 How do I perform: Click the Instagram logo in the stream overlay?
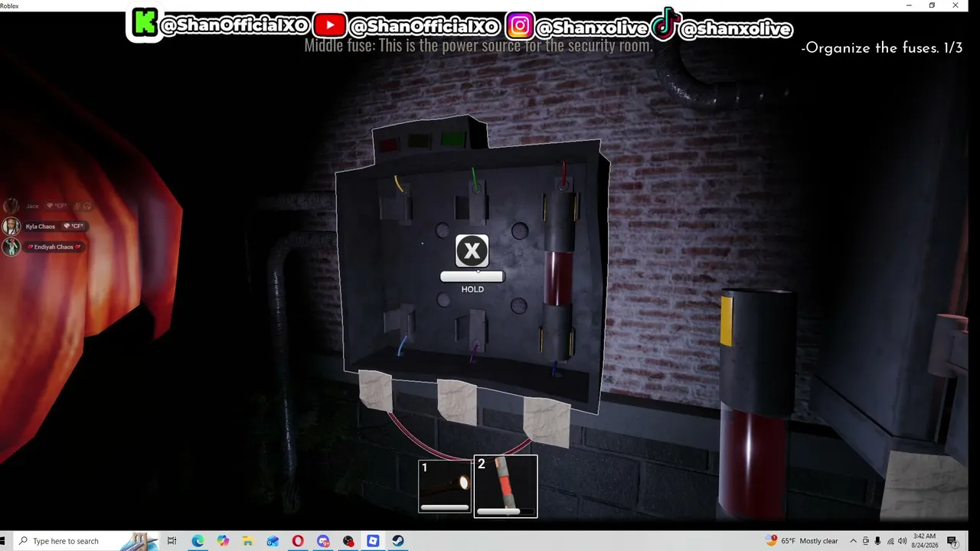[519, 26]
